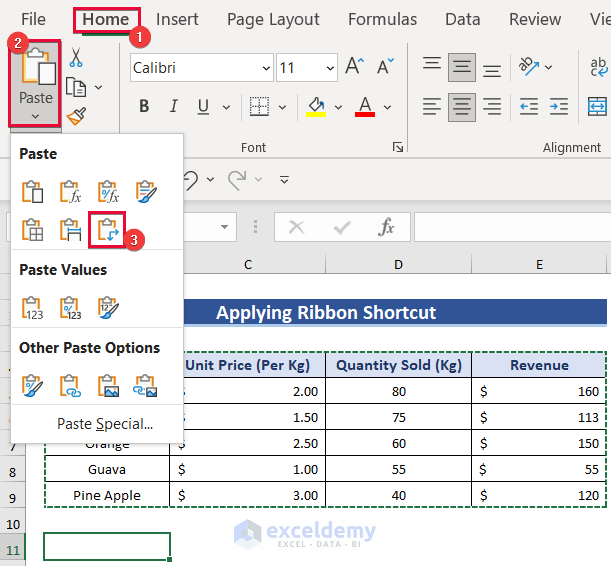Toggle Center horizontal alignment

coord(461,107)
